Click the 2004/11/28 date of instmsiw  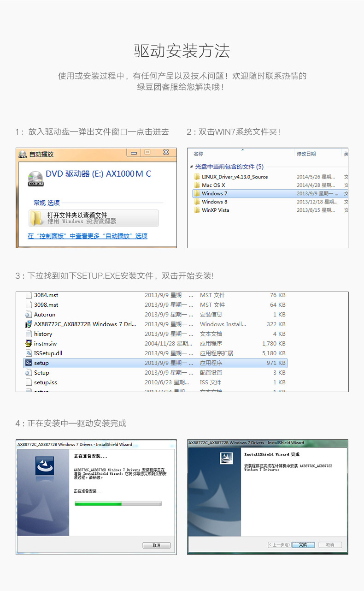pyautogui.click(x=169, y=343)
